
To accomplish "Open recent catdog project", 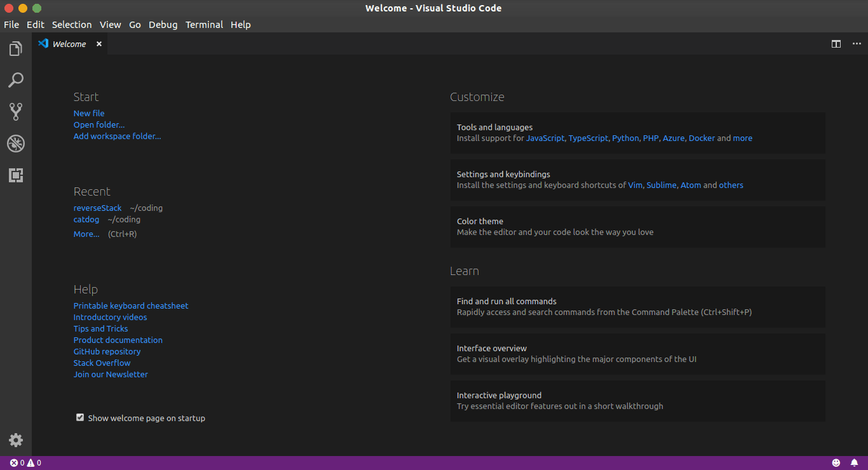I will coord(86,219).
